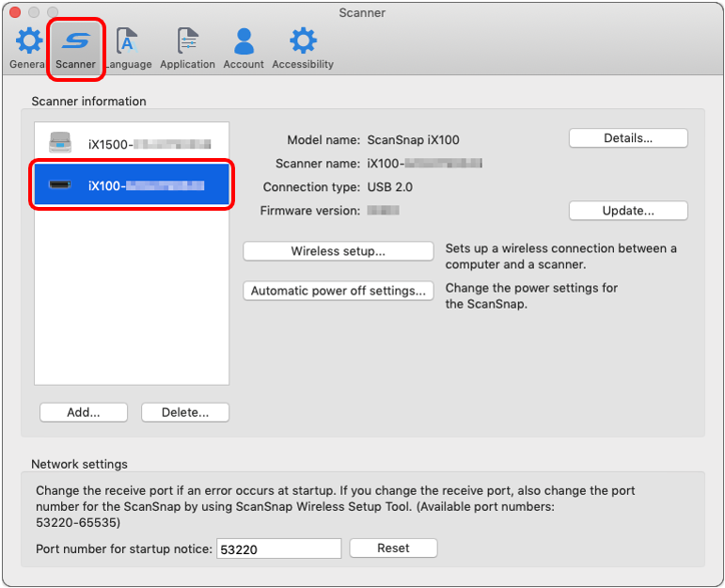This screenshot has width=725, height=588.
Task: Click Update... for firmware version
Action: [x=628, y=211]
